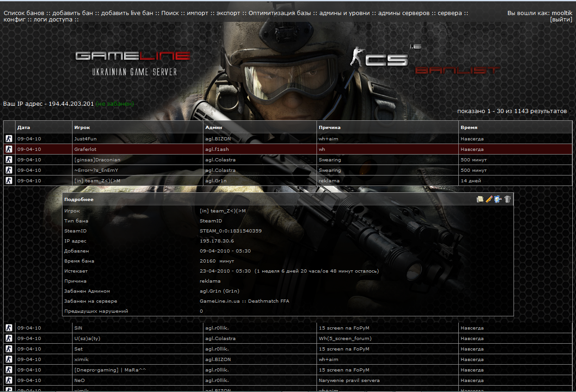Click показано 1 - 30 из 1143 результатов text

click(512, 111)
